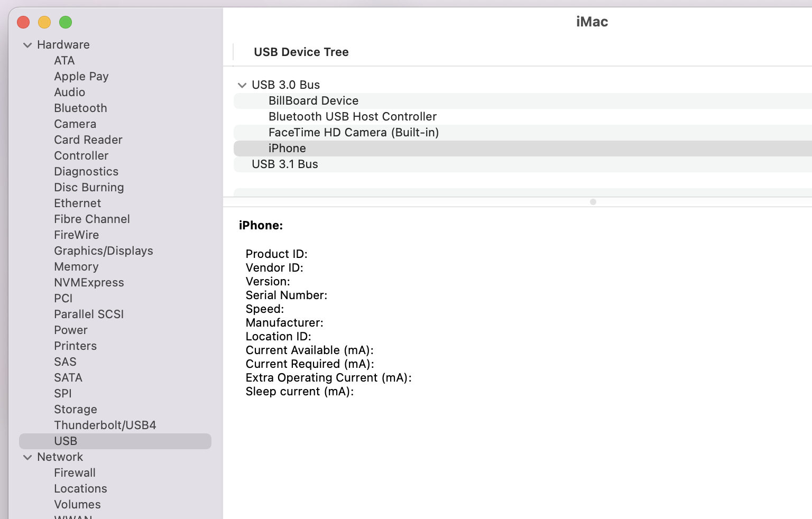The height and width of the screenshot is (519, 812).
Task: Click the Serial Number: label
Action: (287, 295)
